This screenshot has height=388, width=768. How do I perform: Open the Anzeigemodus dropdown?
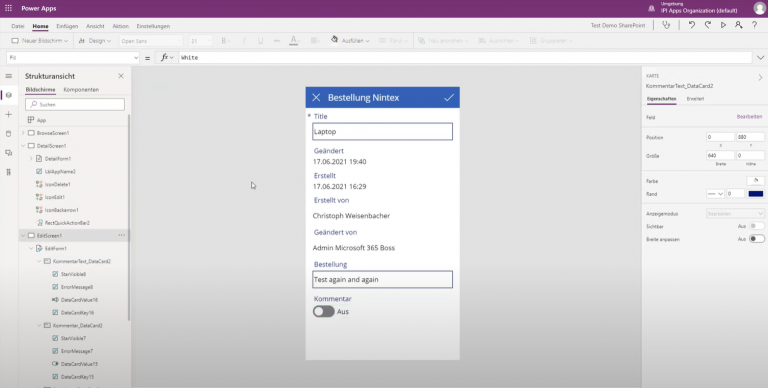pos(735,214)
